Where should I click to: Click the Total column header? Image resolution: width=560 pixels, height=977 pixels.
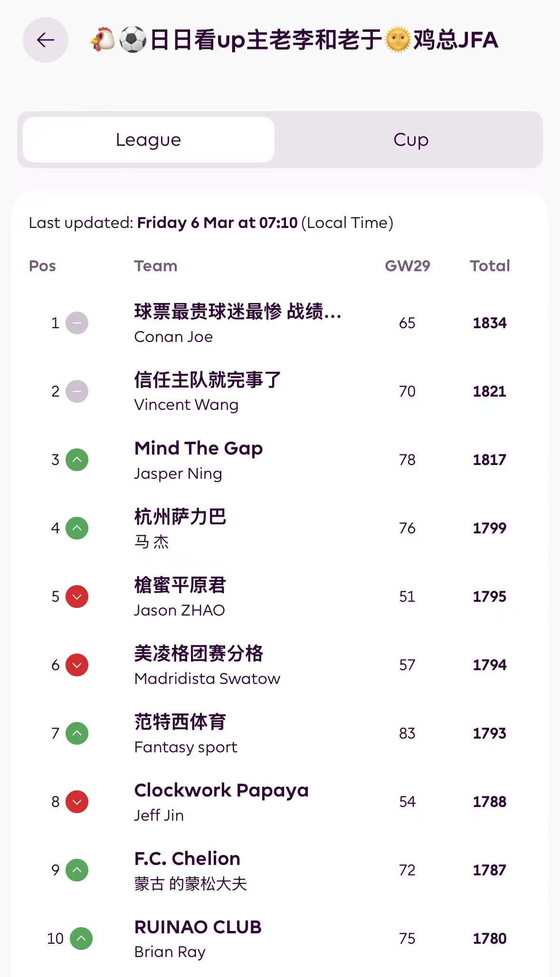pyautogui.click(x=490, y=266)
